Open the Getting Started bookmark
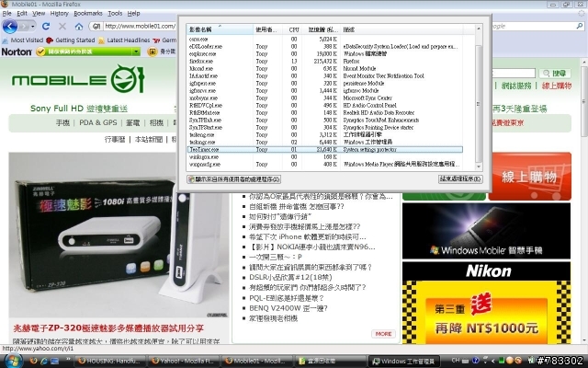588x368 pixels. pyautogui.click(x=71, y=40)
